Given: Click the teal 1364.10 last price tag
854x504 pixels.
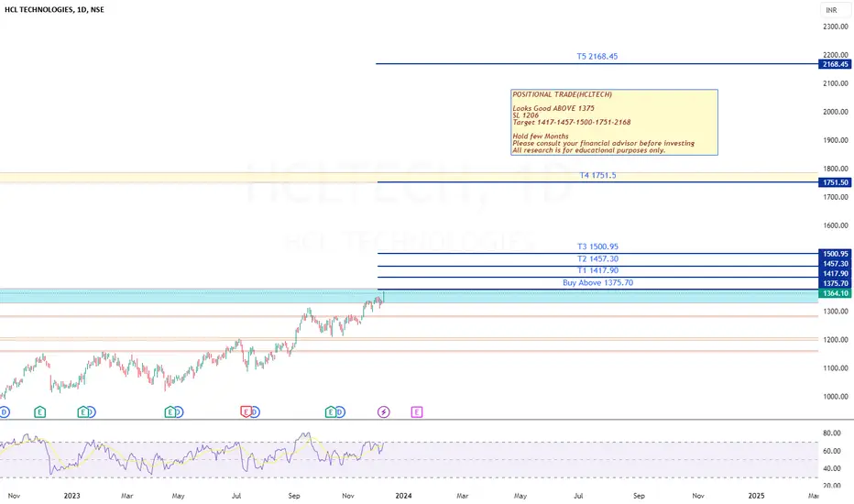Looking at the screenshot, I should point(835,293).
